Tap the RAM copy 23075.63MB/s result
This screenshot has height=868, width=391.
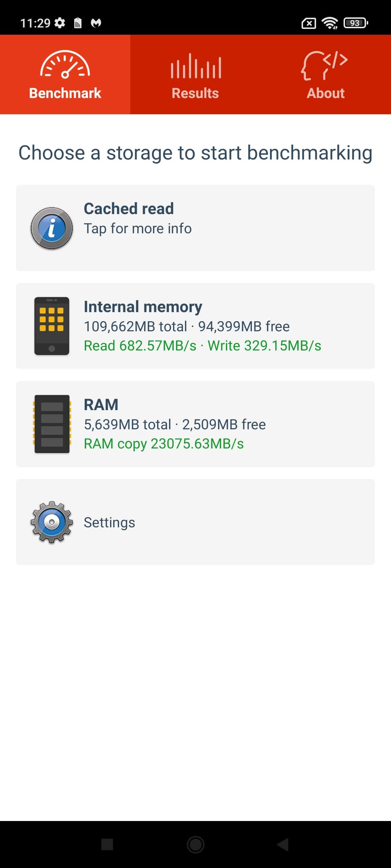point(164,444)
